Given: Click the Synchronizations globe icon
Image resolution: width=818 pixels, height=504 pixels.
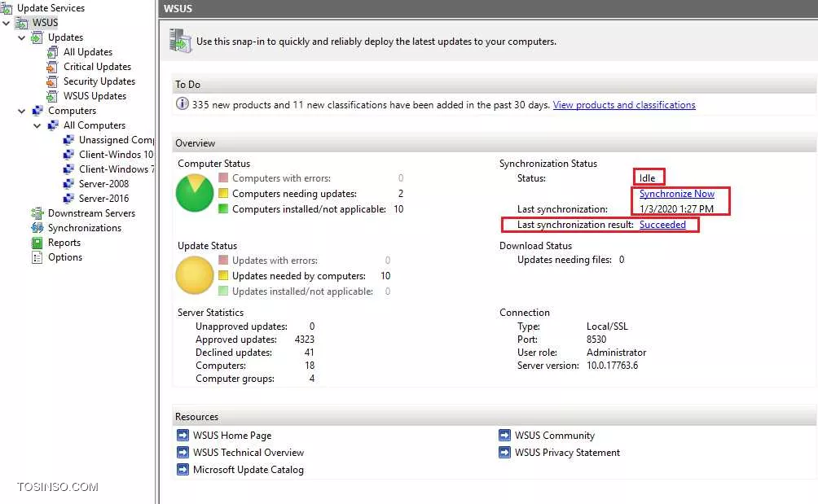Looking at the screenshot, I should coord(37,228).
